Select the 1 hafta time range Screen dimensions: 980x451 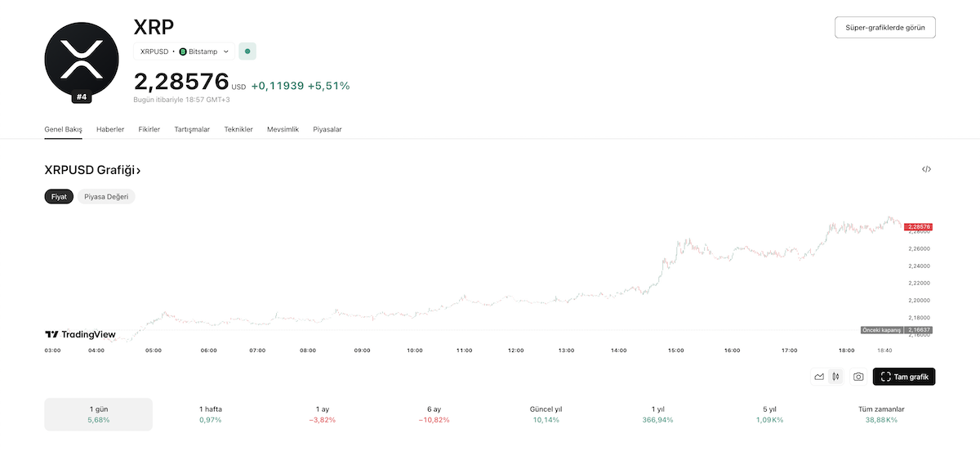(211, 414)
